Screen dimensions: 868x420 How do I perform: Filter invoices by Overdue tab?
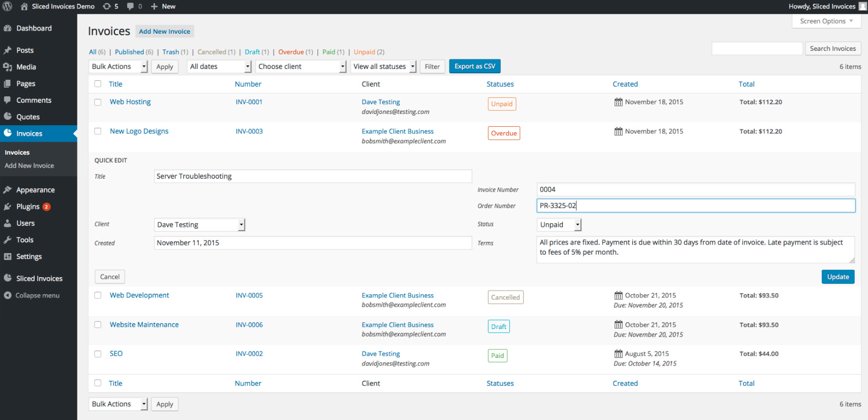tap(291, 52)
